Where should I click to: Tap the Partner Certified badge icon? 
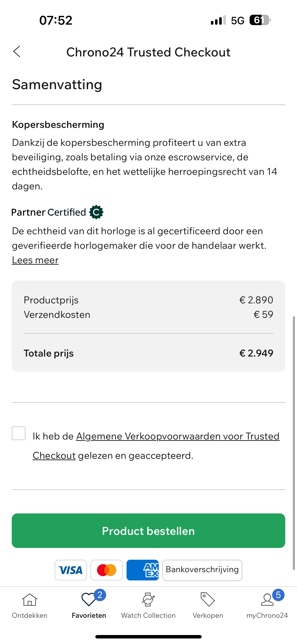coord(96,212)
